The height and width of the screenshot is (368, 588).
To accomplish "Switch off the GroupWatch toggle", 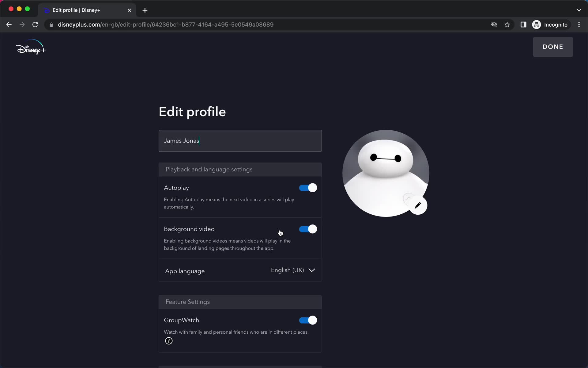I will (308, 320).
